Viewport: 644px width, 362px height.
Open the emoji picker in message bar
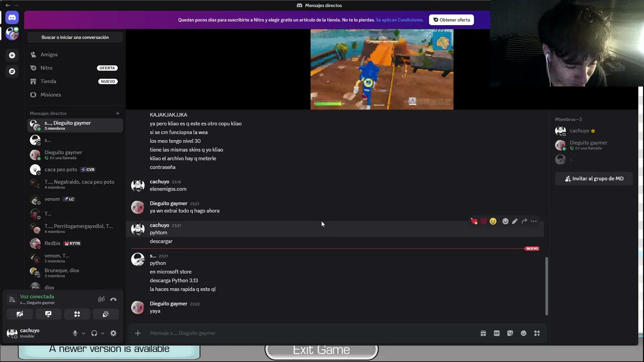point(524,333)
